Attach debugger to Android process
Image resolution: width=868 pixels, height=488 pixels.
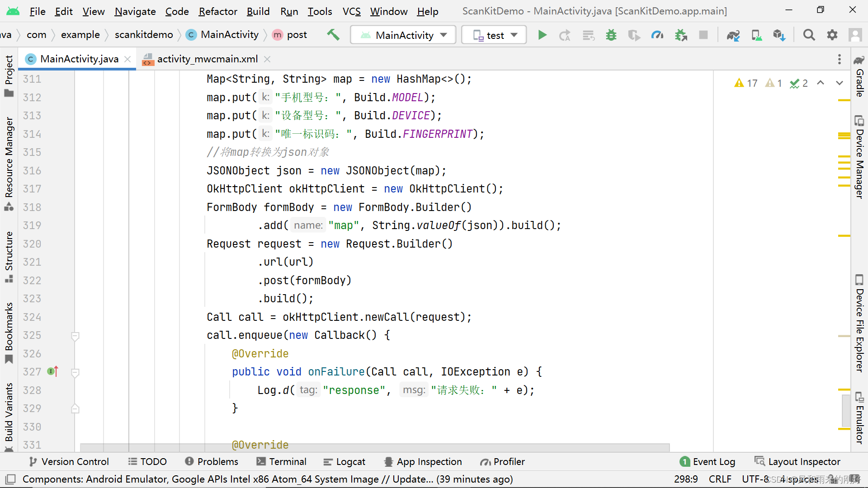coord(681,35)
